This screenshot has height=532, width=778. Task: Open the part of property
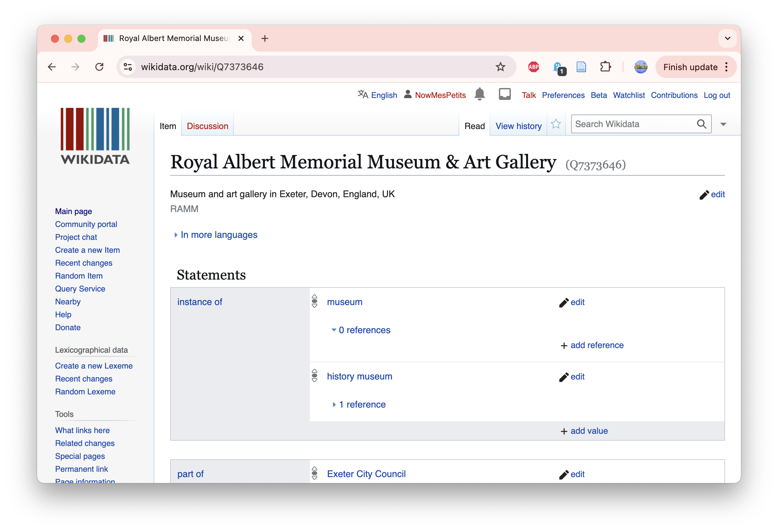click(190, 474)
